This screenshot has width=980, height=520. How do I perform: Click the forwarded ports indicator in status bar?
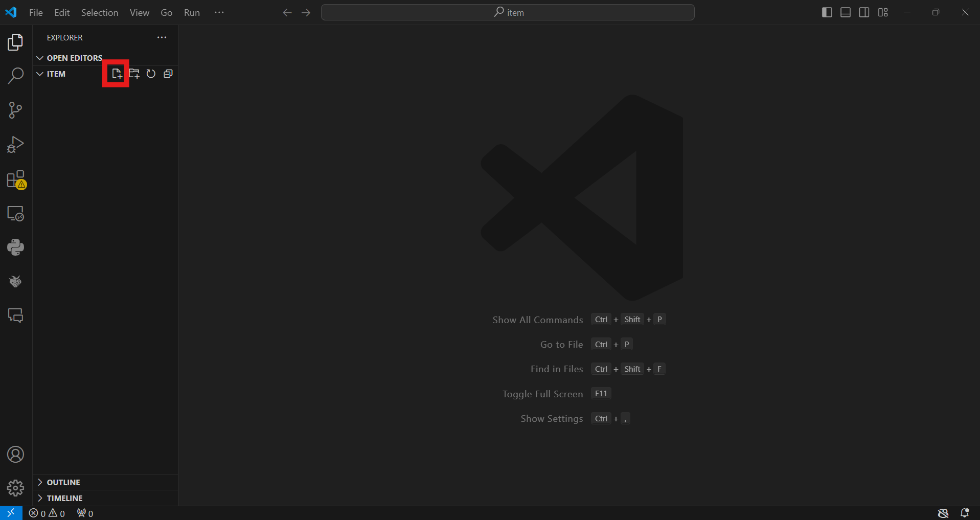pos(85,513)
